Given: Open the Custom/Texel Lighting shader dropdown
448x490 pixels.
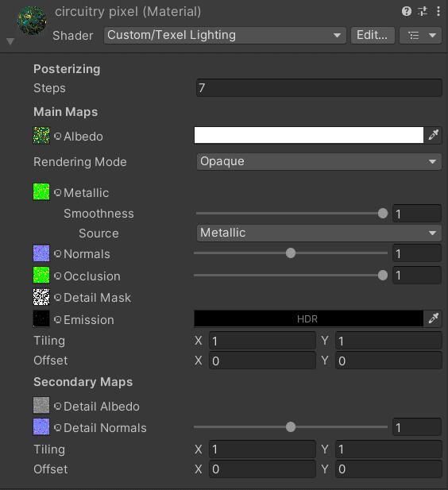Looking at the screenshot, I should tap(225, 35).
